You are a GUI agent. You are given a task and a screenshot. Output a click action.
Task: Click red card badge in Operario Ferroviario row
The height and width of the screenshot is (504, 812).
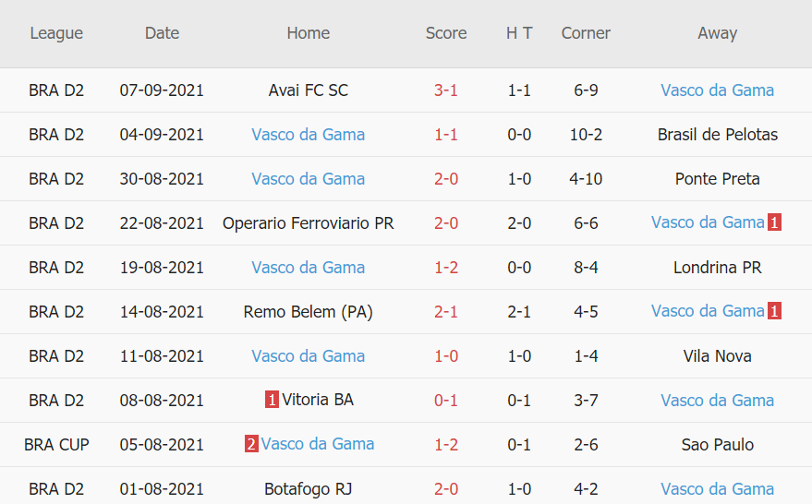[774, 222]
